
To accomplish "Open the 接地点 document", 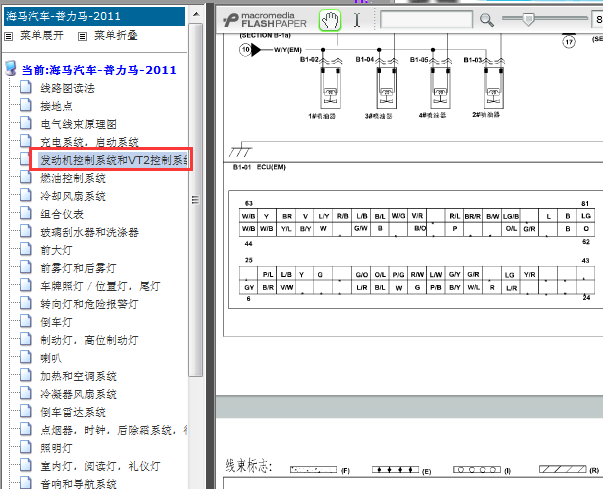I will (x=57, y=106).
